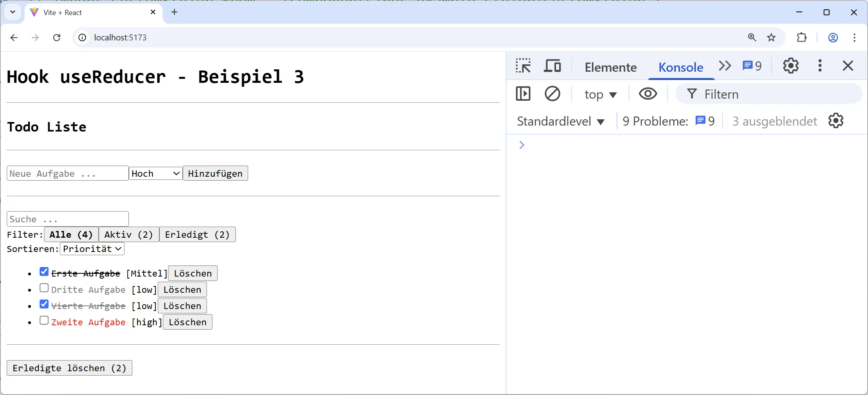868x395 pixels.
Task: Open a new browser tab
Action: tap(174, 12)
